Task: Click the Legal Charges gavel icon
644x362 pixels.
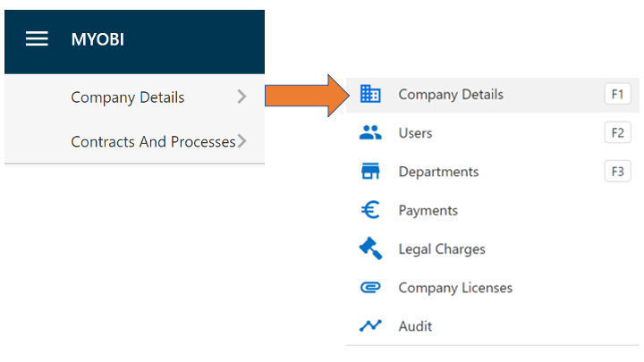Action: (x=370, y=248)
